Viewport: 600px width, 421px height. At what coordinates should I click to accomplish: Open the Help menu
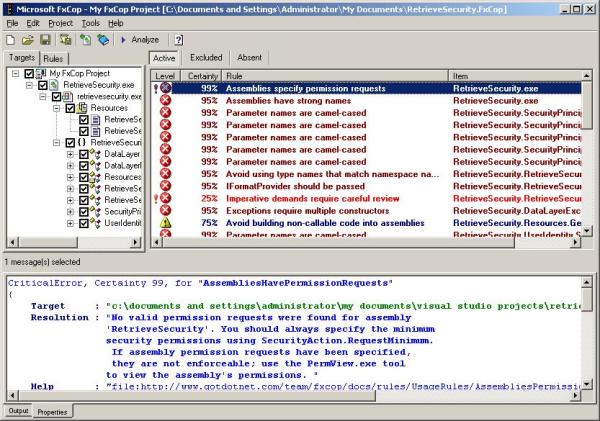[x=116, y=23]
